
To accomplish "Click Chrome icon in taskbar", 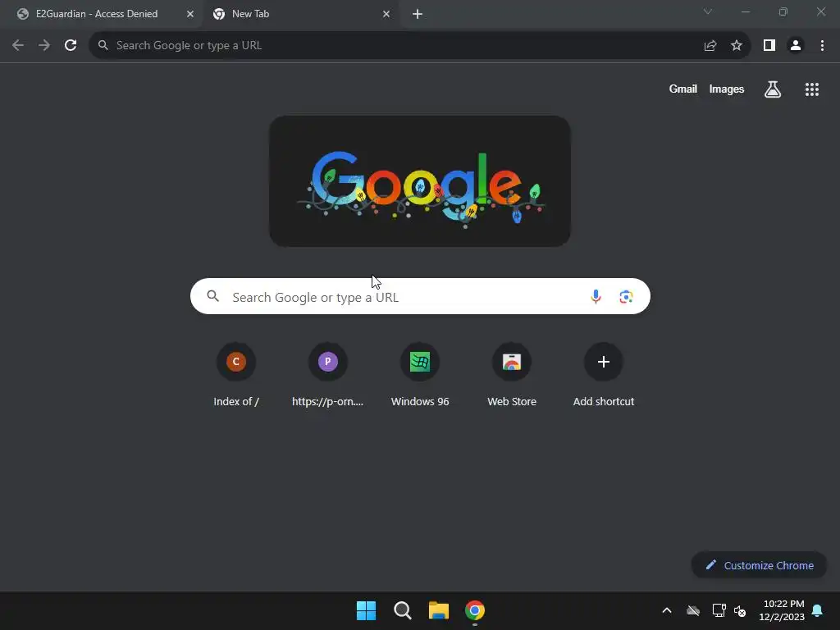I will coord(475,610).
